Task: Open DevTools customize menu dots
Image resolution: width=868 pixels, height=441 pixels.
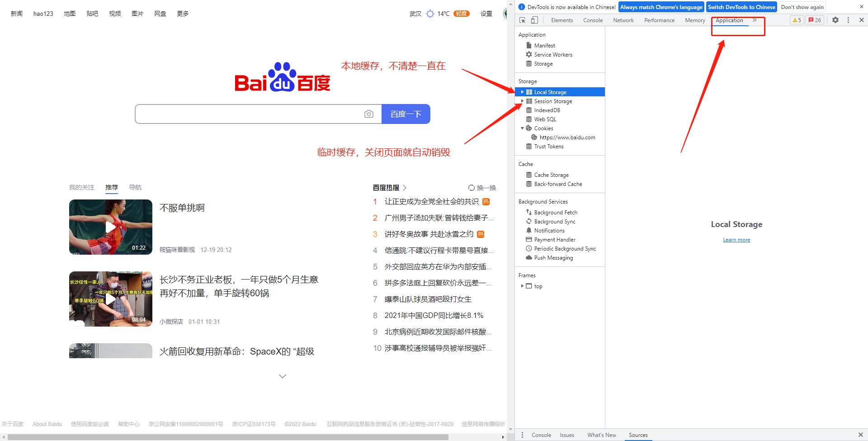Action: click(x=848, y=20)
